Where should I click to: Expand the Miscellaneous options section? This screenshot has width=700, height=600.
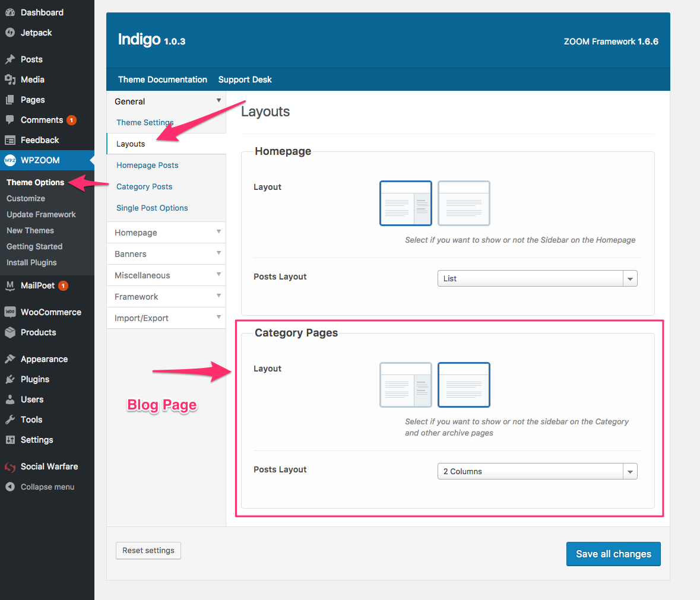tap(166, 275)
